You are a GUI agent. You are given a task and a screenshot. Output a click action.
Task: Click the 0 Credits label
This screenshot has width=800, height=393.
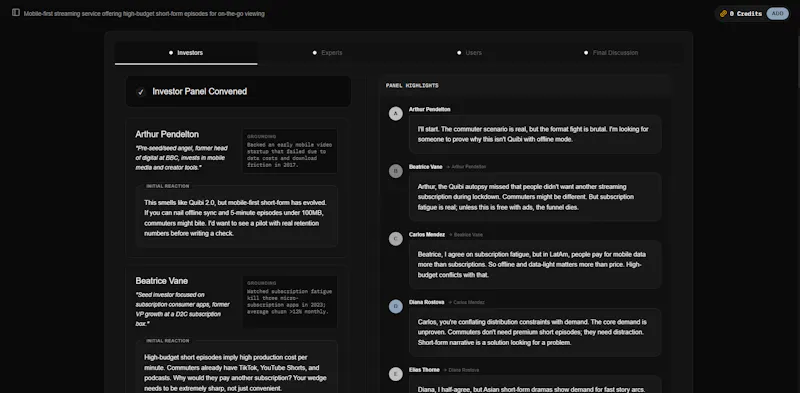click(745, 14)
